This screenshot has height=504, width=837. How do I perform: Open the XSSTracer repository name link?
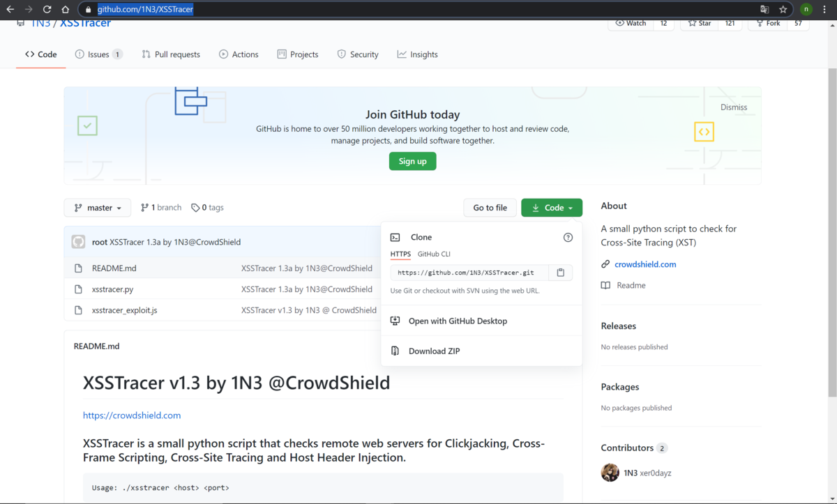(85, 24)
